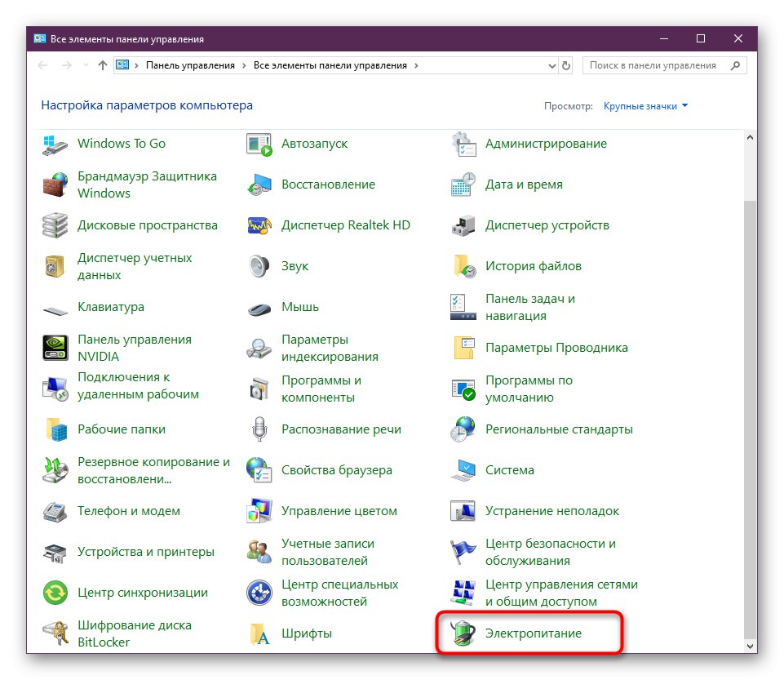Open the Автозапуск icon

(x=259, y=144)
